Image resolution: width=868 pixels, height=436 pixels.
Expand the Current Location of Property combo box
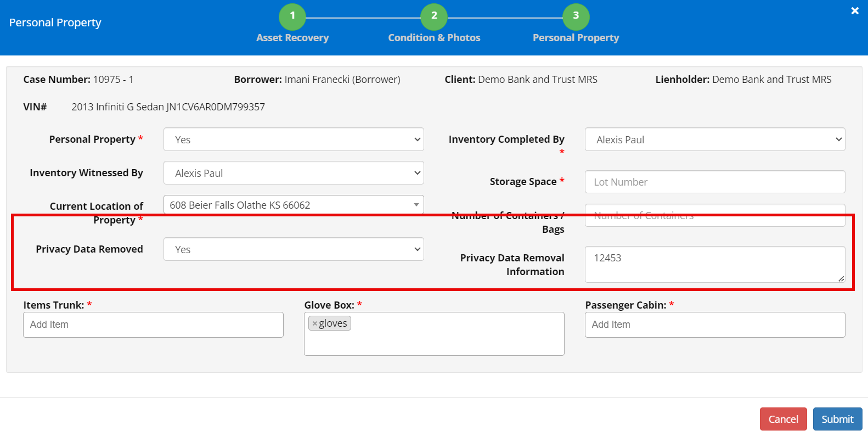294,205
